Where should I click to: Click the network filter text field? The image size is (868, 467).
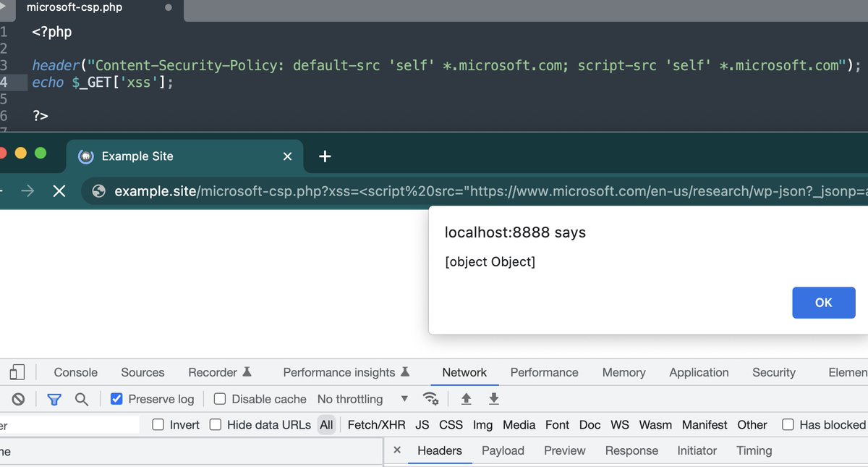(x=69, y=425)
